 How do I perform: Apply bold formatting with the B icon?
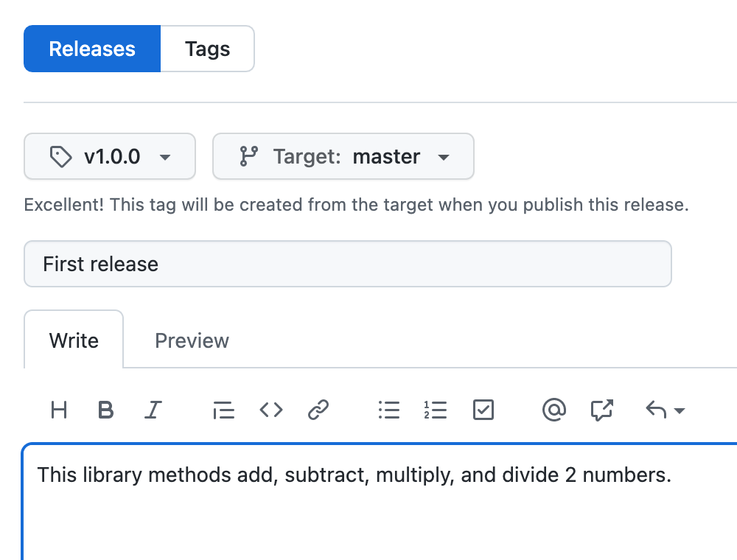click(105, 410)
